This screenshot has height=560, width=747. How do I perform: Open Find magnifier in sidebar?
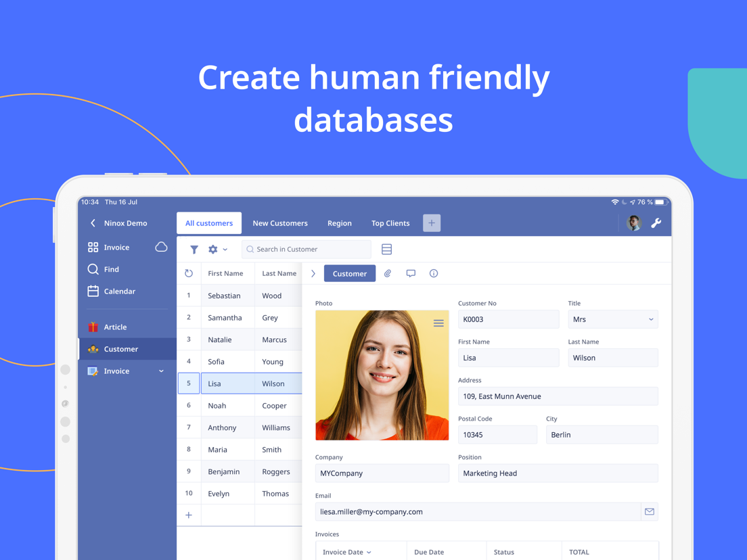(93, 269)
